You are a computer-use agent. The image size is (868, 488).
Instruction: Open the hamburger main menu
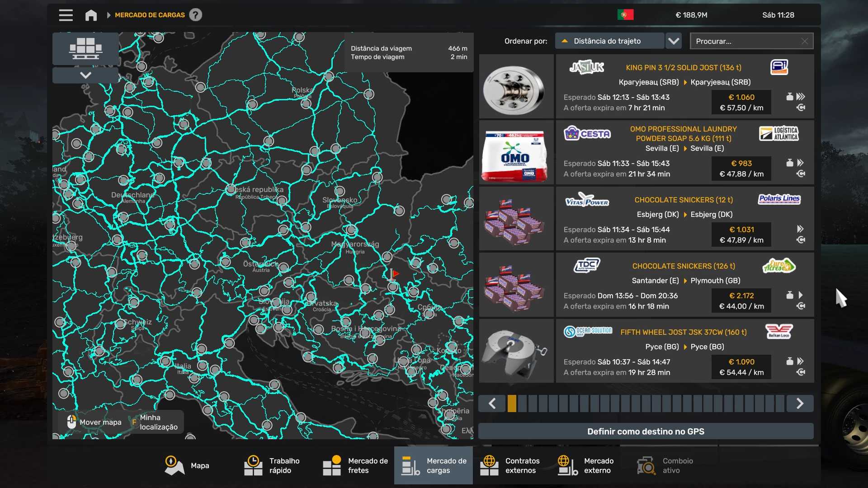pyautogui.click(x=66, y=15)
